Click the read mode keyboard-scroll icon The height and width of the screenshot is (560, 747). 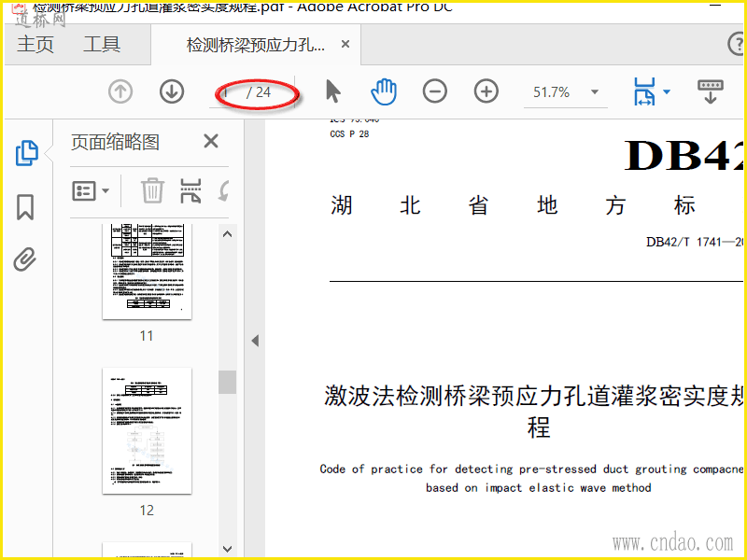click(x=710, y=91)
